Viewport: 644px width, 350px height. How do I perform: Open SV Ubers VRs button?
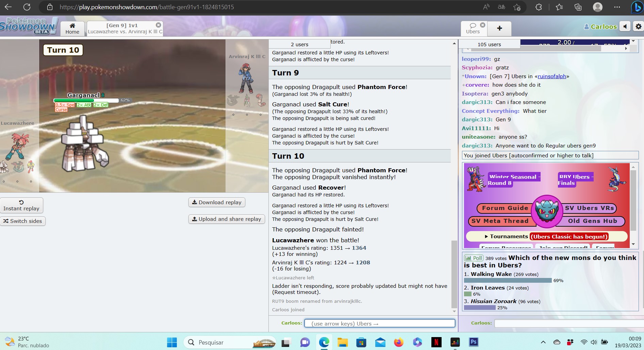[x=589, y=208]
